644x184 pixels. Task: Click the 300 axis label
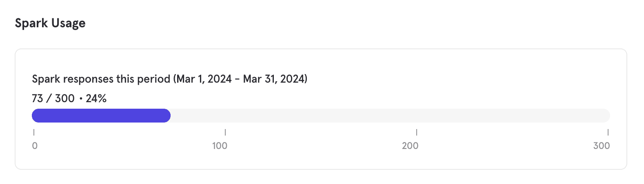602,146
